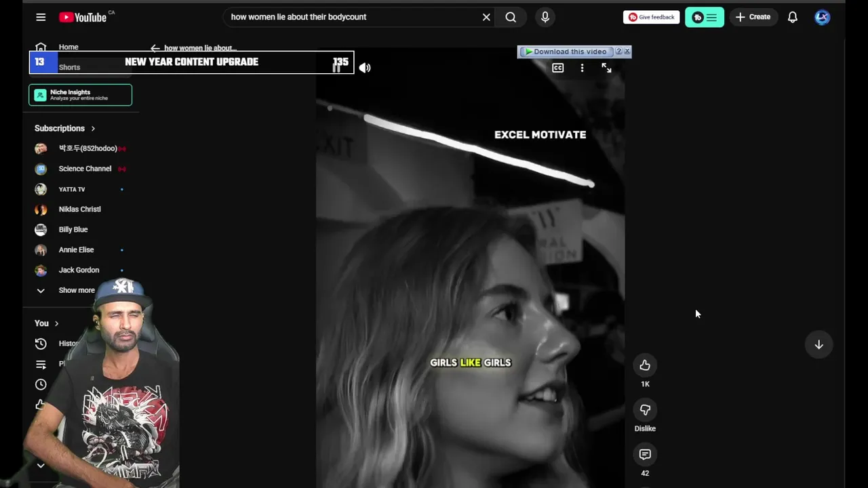The width and height of the screenshot is (868, 488).
Task: Edit the search query field
Action: coord(353,17)
